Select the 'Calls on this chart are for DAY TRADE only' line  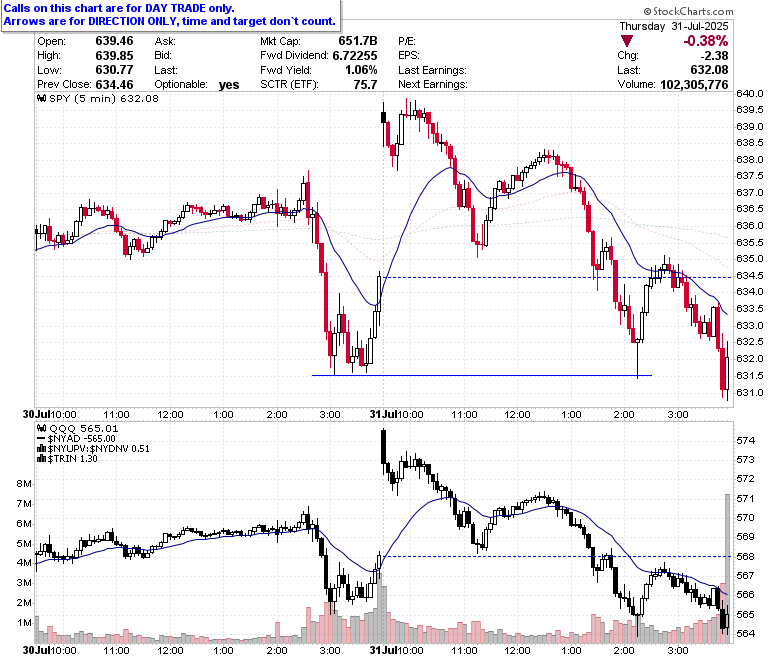coord(119,8)
